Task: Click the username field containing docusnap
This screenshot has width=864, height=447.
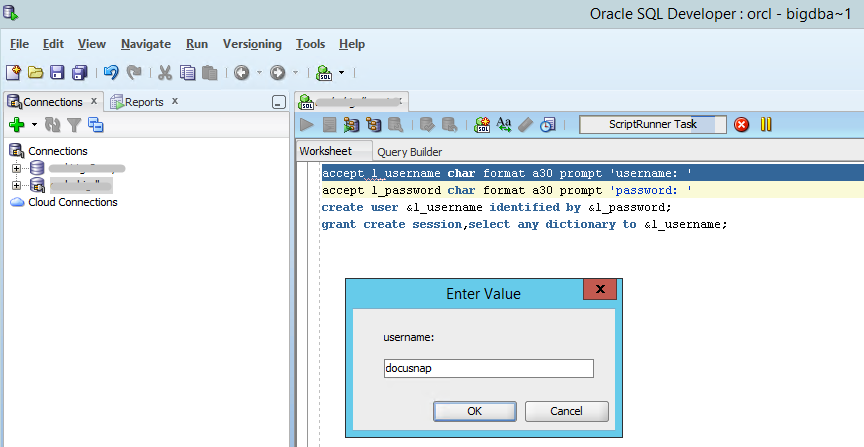Action: [x=489, y=368]
